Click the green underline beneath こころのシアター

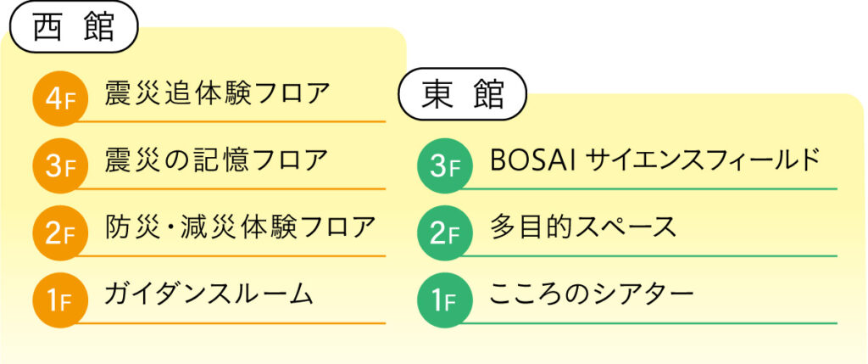click(x=644, y=323)
